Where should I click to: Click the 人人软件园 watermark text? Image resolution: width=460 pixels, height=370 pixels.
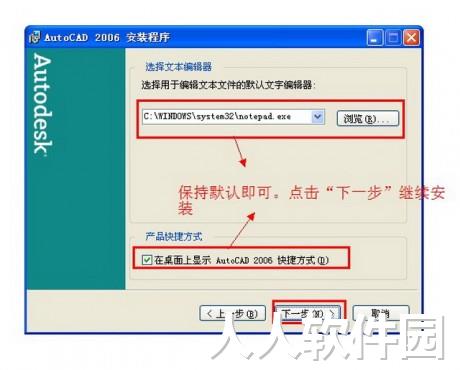[328, 337]
